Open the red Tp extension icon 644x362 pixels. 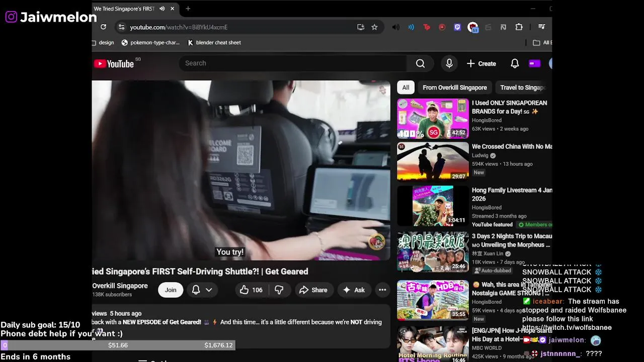427,27
